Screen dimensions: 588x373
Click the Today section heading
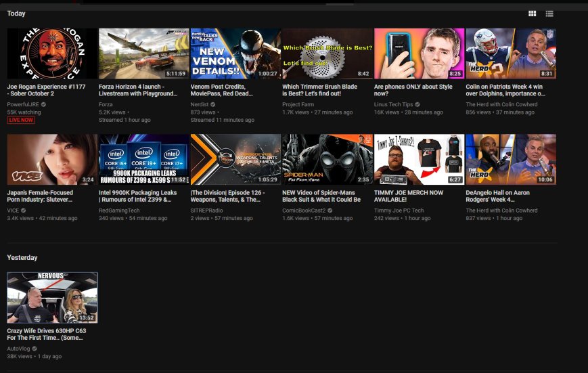click(x=16, y=13)
